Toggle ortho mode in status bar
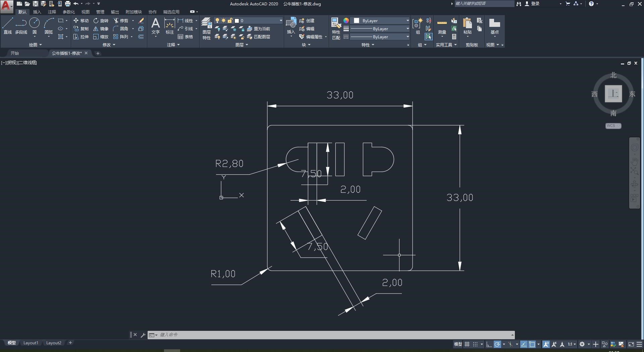Image resolution: width=644 pixels, height=352 pixels. click(x=489, y=344)
